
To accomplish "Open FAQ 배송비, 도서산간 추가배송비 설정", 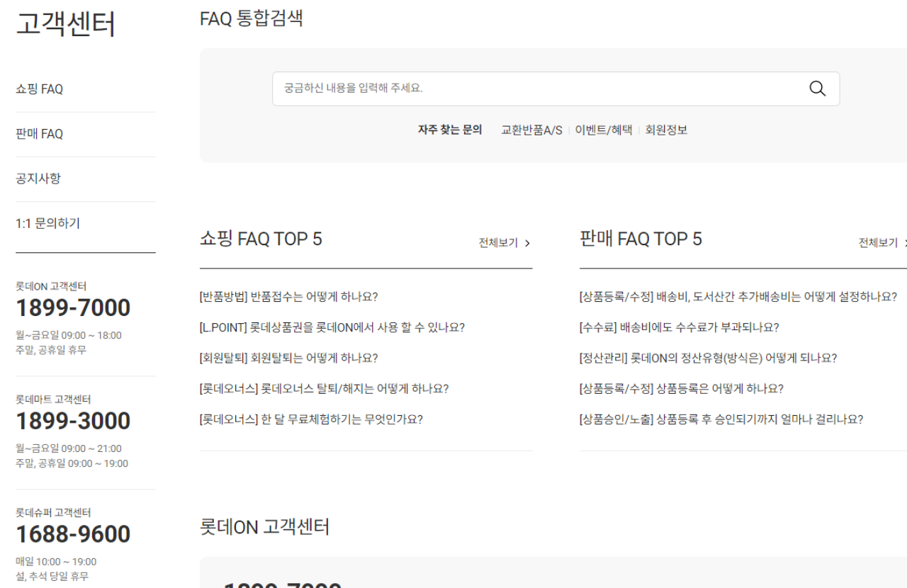I will 738,296.
